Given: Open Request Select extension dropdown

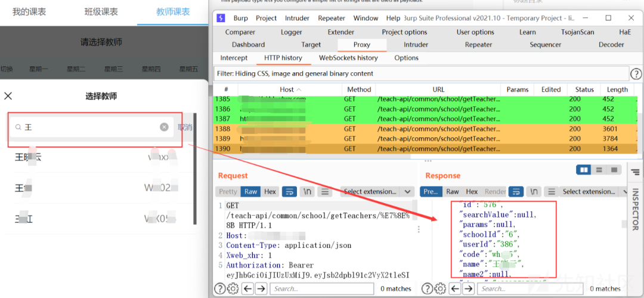Looking at the screenshot, I should 377,191.
